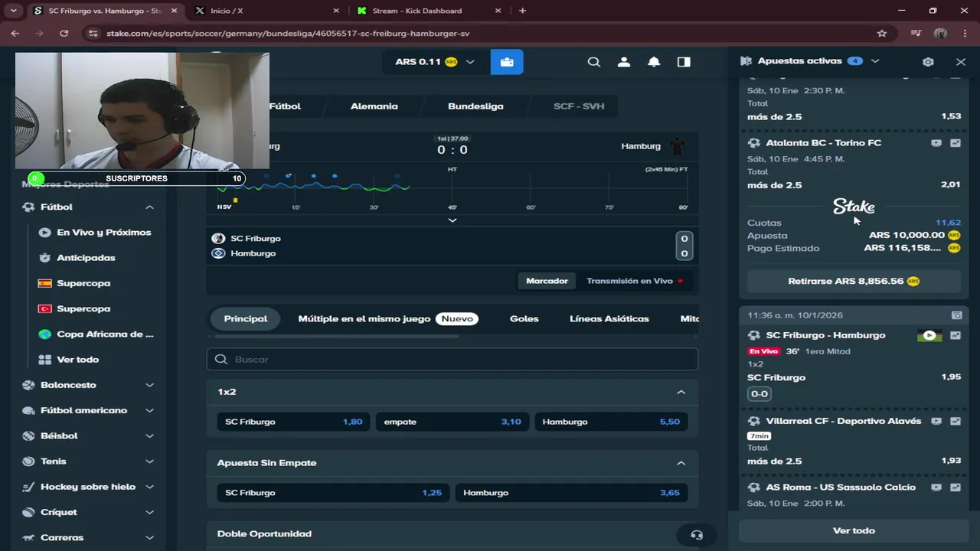
Task: Select Líneas Asiáticas market tab
Action: click(609, 319)
